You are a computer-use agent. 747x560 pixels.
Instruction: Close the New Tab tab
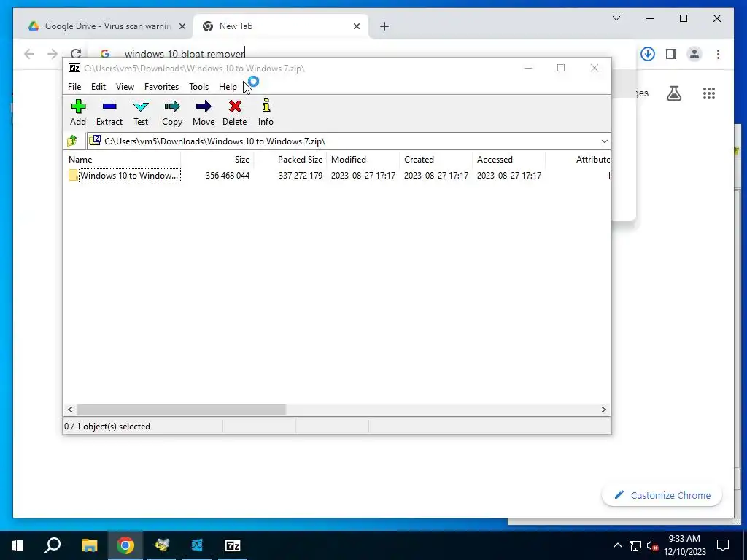(x=356, y=26)
